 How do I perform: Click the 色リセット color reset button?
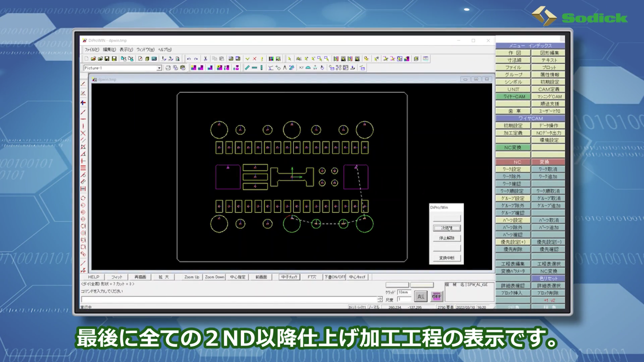[548, 278]
